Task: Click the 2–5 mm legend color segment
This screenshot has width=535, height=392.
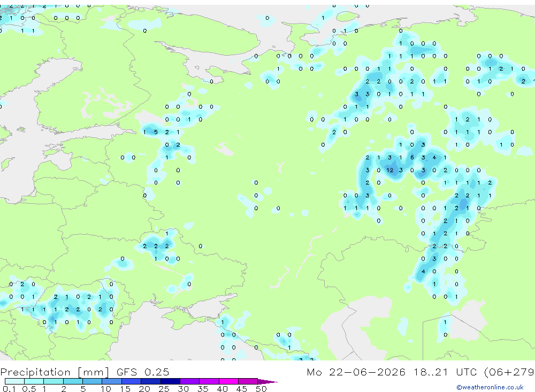Action: pos(73,381)
